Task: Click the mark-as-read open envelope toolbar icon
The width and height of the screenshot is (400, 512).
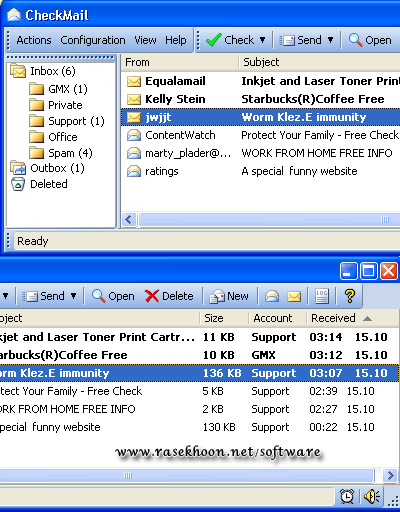Action: (x=272, y=296)
